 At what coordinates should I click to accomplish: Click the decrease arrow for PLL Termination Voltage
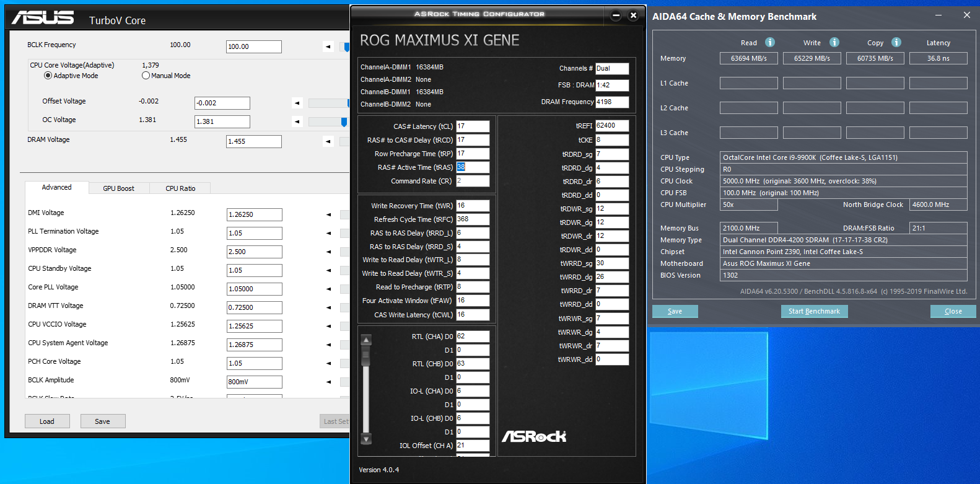329,233
